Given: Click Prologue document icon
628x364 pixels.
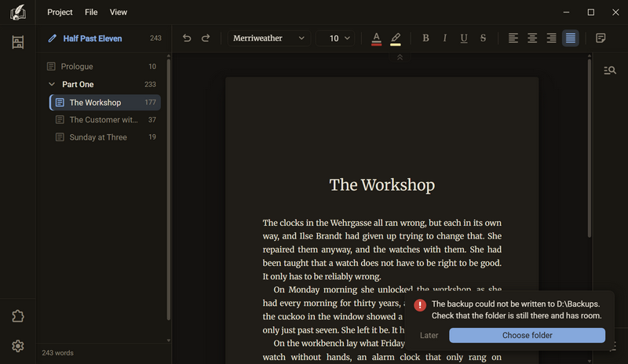Looking at the screenshot, I should click(x=51, y=67).
